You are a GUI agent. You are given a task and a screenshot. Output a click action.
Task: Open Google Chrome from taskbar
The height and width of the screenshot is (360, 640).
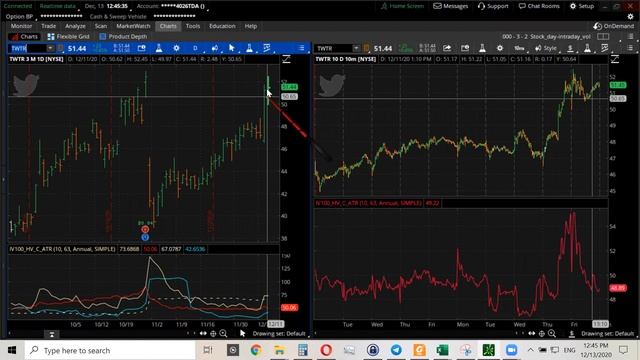[256, 350]
